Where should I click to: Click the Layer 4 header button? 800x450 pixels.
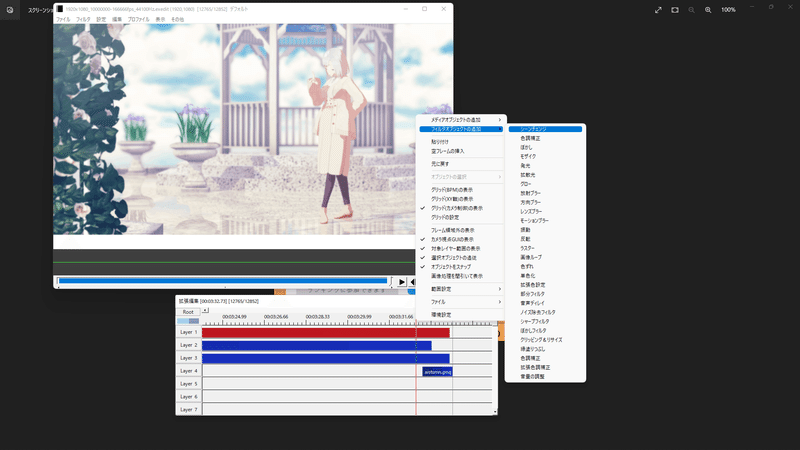[188, 371]
